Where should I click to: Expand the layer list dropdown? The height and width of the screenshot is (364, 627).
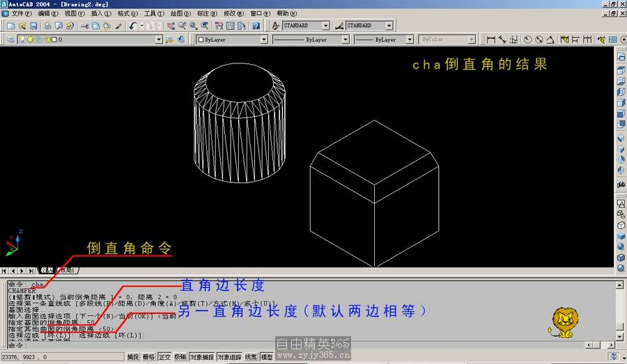coord(158,40)
